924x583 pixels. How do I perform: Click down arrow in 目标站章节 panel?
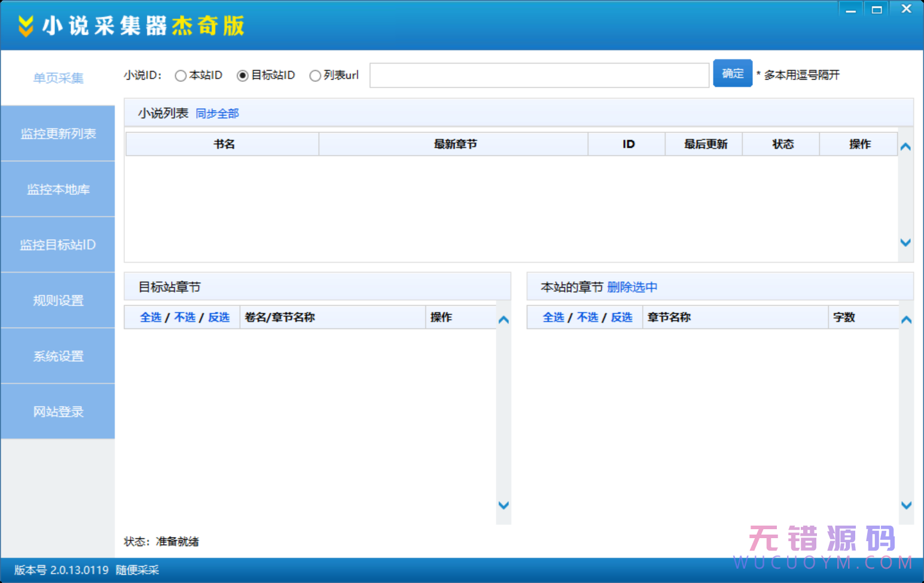click(x=504, y=505)
